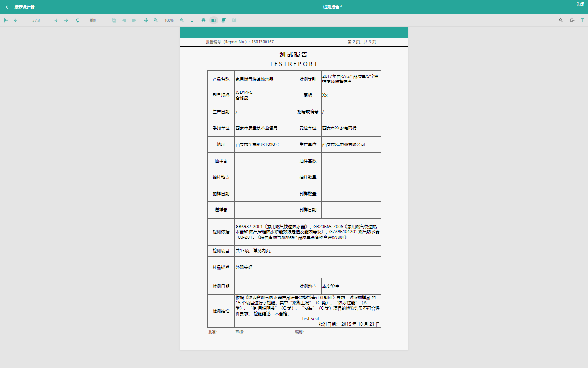Jump to the last report page
The width and height of the screenshot is (588, 368).
pyautogui.click(x=66, y=20)
